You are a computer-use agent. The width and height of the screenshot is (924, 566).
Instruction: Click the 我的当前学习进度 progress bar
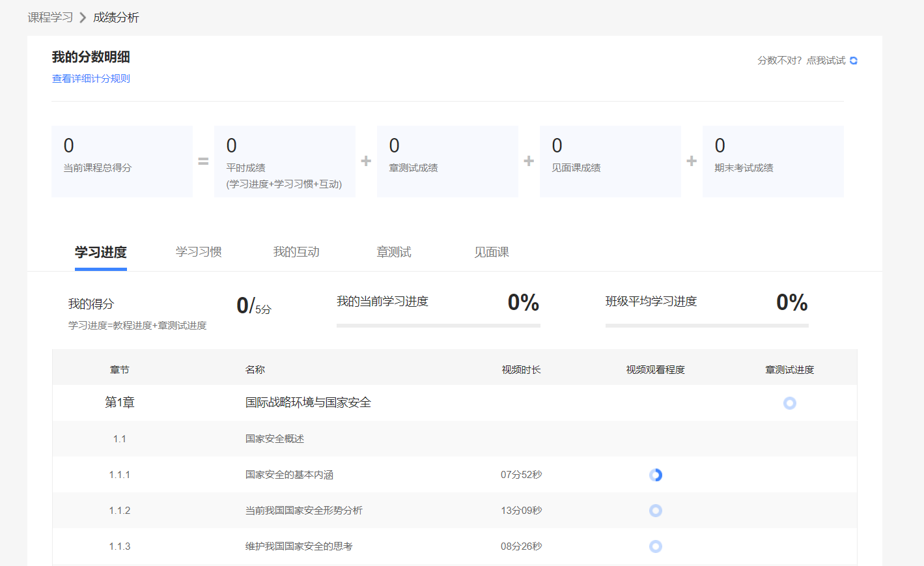[x=438, y=326]
